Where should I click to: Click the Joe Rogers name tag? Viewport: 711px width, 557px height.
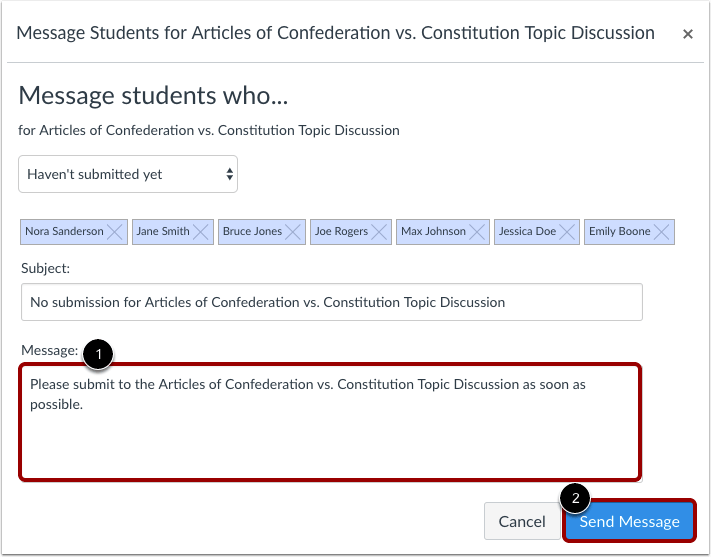tap(341, 232)
